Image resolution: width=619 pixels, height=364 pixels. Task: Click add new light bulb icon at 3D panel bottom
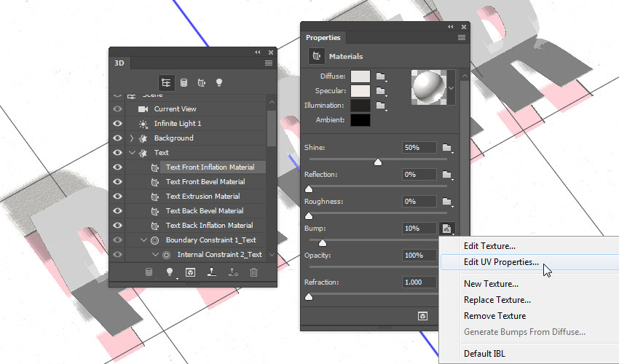tap(170, 272)
